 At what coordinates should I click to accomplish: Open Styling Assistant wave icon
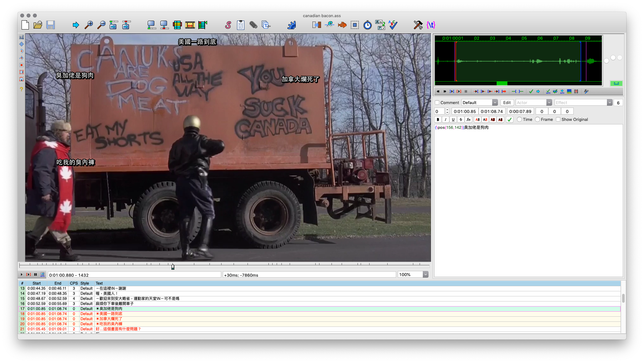click(x=329, y=25)
